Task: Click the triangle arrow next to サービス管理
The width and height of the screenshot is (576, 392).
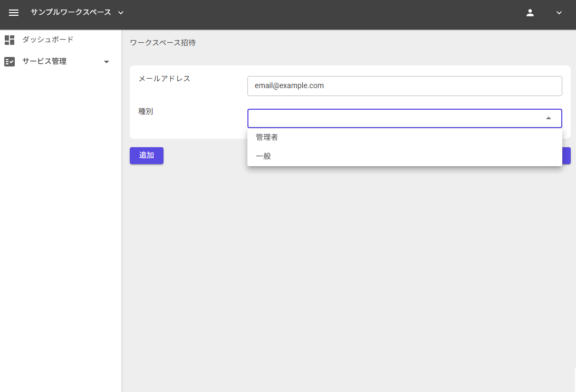Action: coord(107,61)
